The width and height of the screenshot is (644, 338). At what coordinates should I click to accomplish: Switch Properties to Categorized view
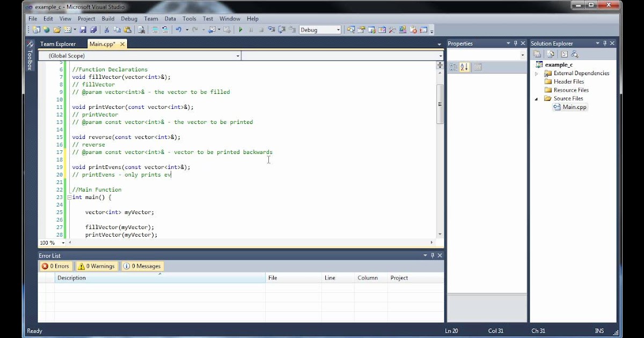tap(453, 67)
